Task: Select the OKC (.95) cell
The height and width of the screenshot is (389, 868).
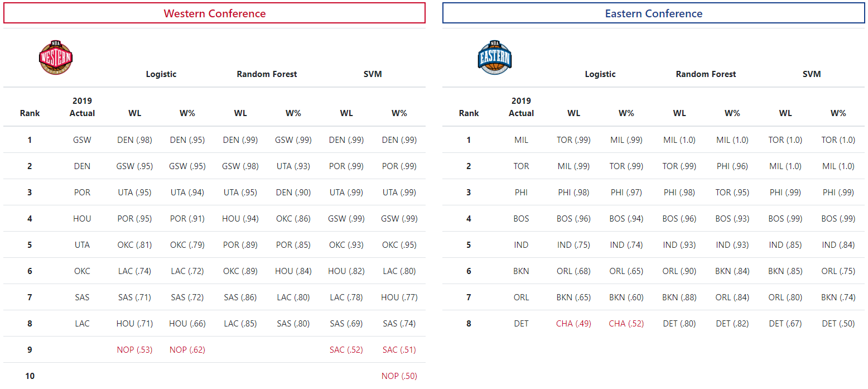Action: tap(399, 245)
